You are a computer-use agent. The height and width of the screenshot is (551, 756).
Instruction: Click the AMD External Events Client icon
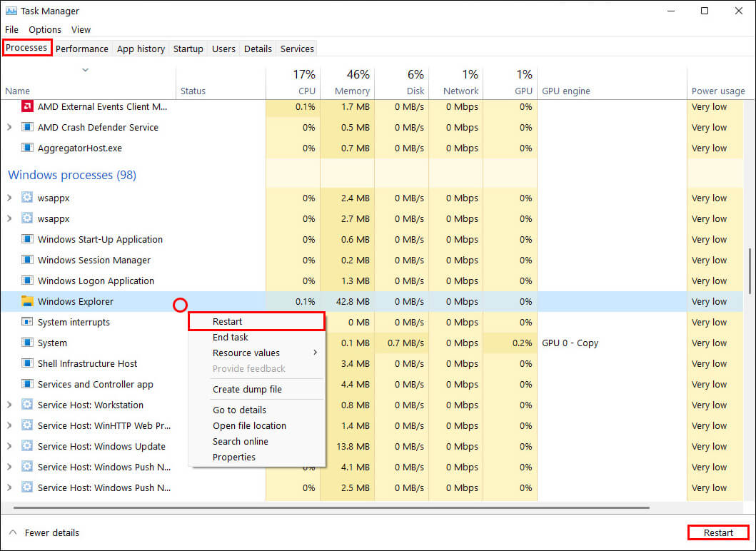(x=27, y=106)
